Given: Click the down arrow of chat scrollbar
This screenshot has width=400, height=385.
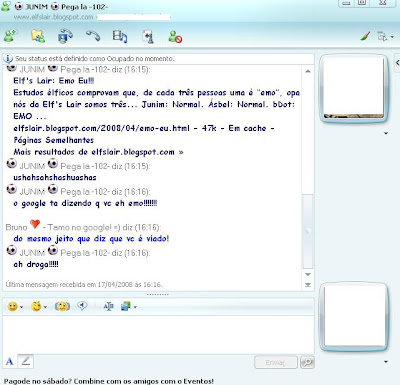Looking at the screenshot, I should tap(308, 274).
